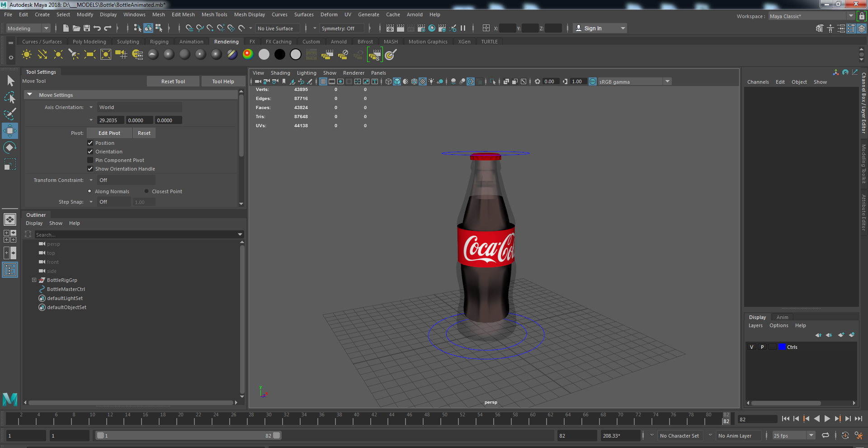Select the Along Normals radio button
868x448 pixels.
pos(90,191)
